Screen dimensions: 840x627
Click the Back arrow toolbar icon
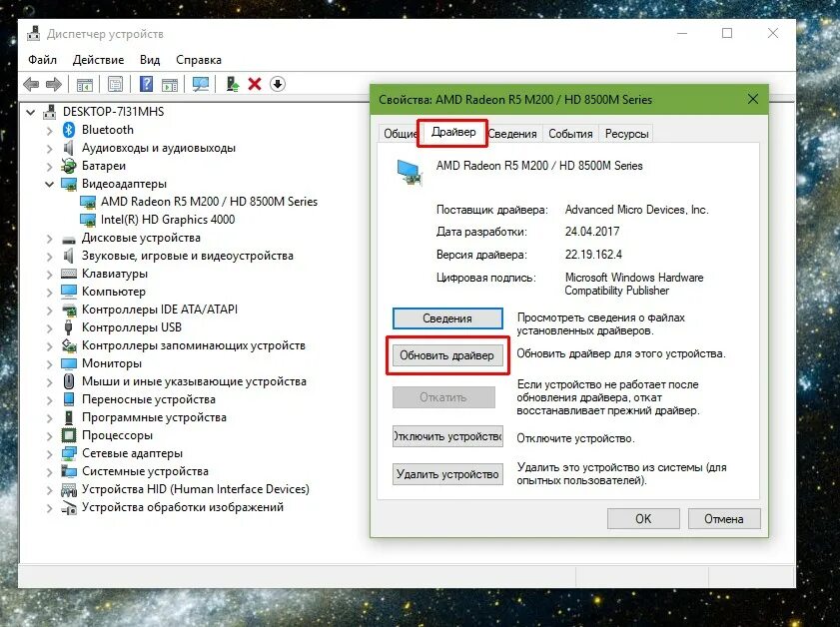pyautogui.click(x=32, y=84)
